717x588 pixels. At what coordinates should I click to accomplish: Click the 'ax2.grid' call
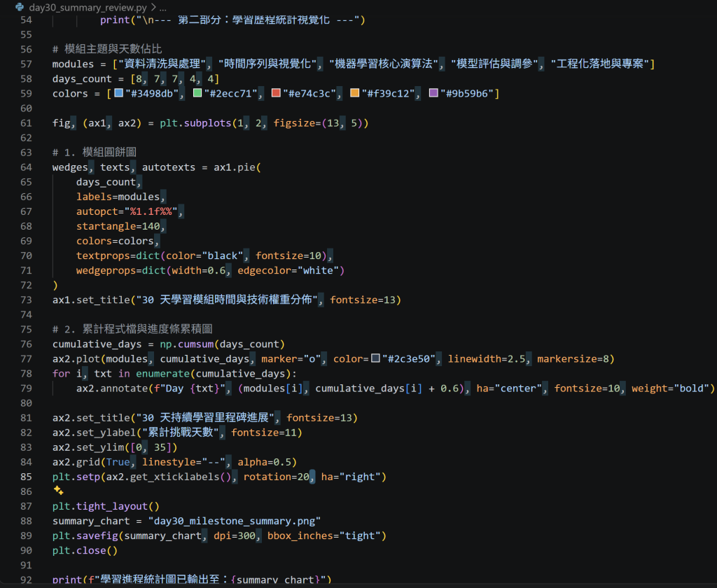pos(76,462)
